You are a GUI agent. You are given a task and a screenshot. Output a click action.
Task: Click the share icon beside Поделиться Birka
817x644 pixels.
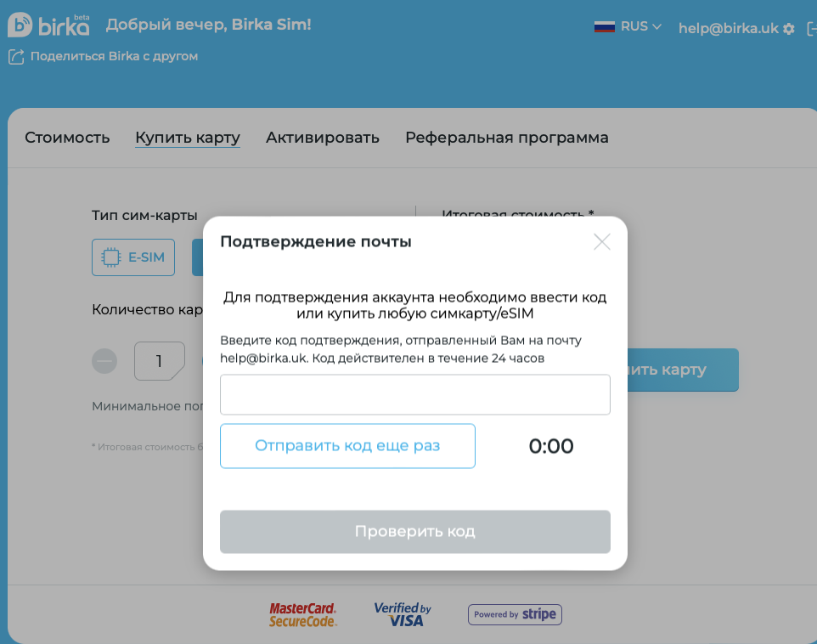[16, 57]
